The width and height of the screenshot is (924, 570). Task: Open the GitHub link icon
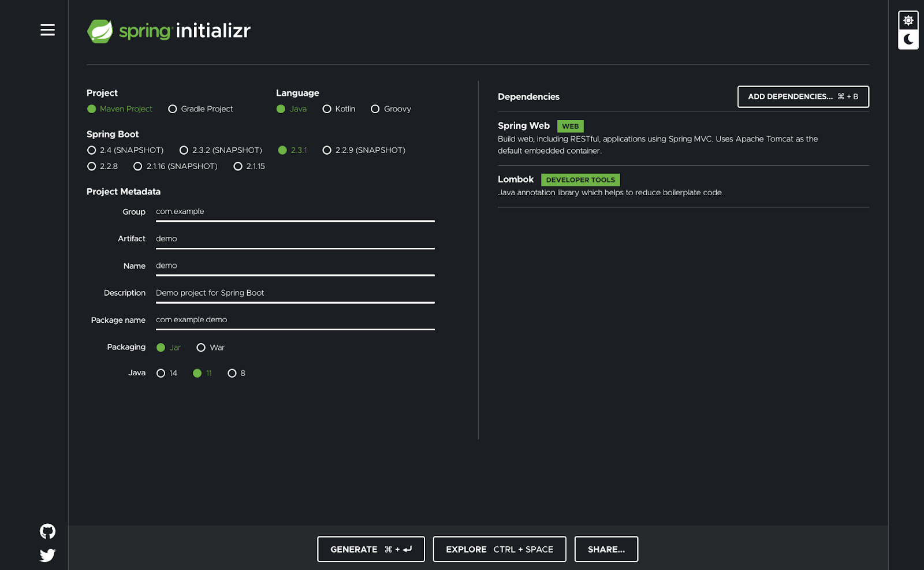pos(47,531)
